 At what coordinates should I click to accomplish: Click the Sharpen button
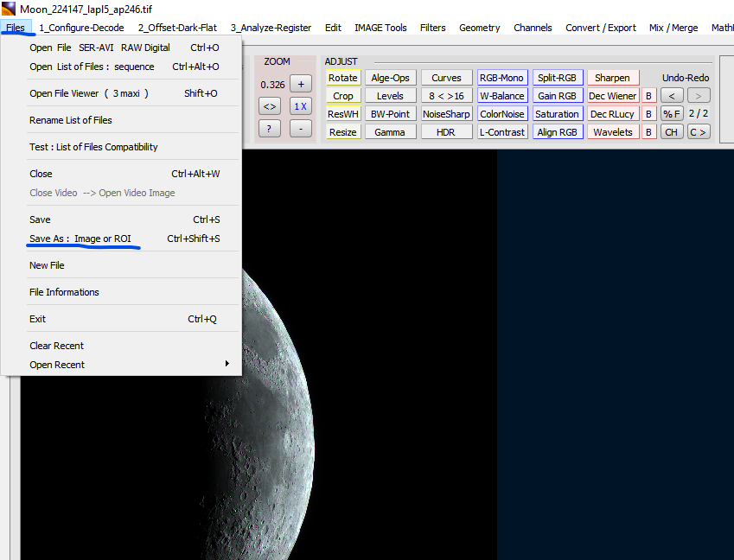(613, 78)
